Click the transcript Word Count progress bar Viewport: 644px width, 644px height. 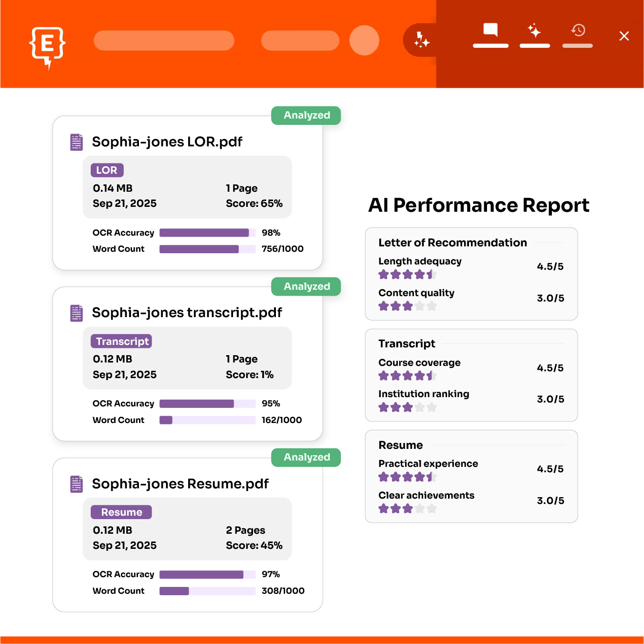(x=207, y=420)
